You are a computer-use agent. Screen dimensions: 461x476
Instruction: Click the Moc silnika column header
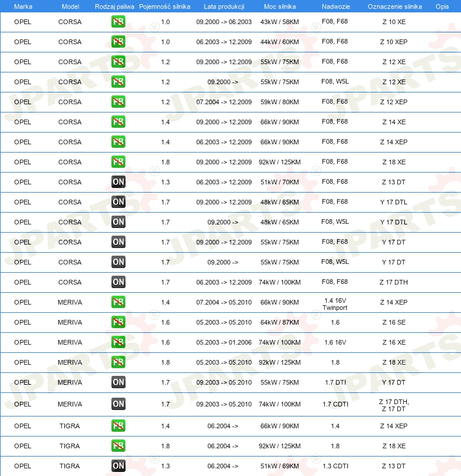(x=279, y=6)
